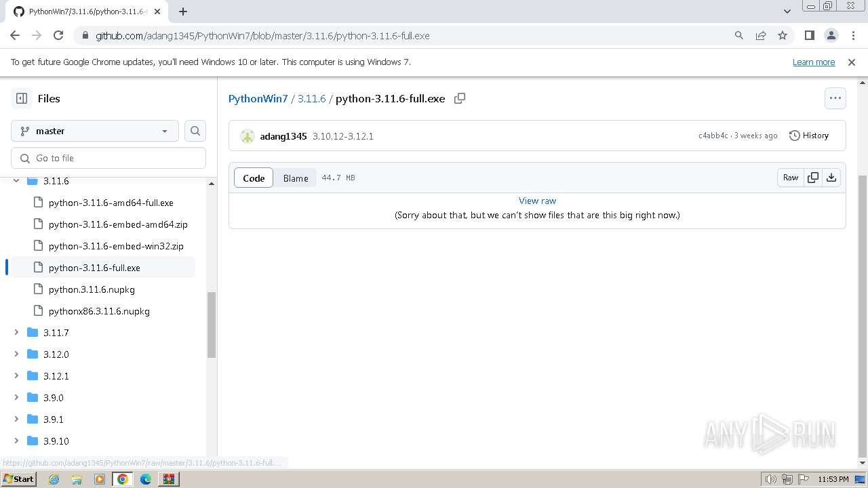This screenshot has height=488, width=868.
Task: Click file tree scrollbar thumb
Action: click(212, 325)
